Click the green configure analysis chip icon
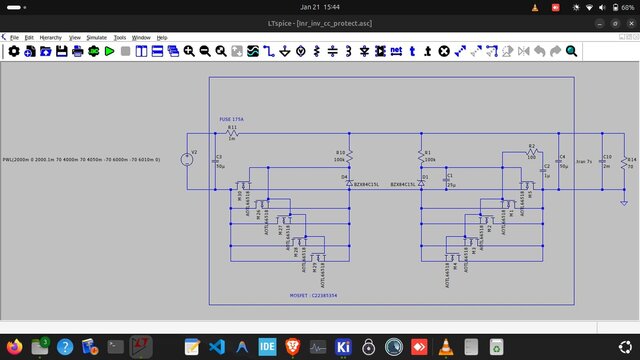The width and height of the screenshot is (640, 360). 93,51
